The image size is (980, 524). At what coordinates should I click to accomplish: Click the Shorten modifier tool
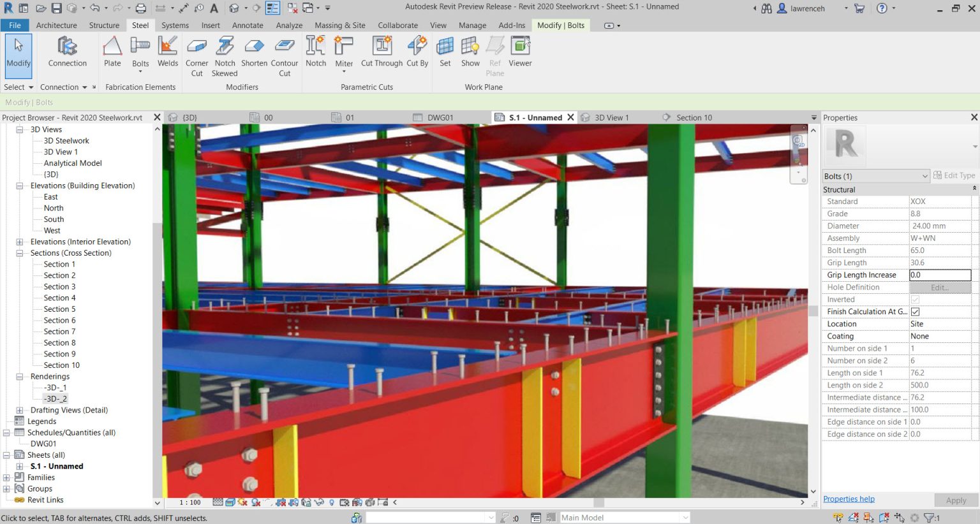click(254, 52)
